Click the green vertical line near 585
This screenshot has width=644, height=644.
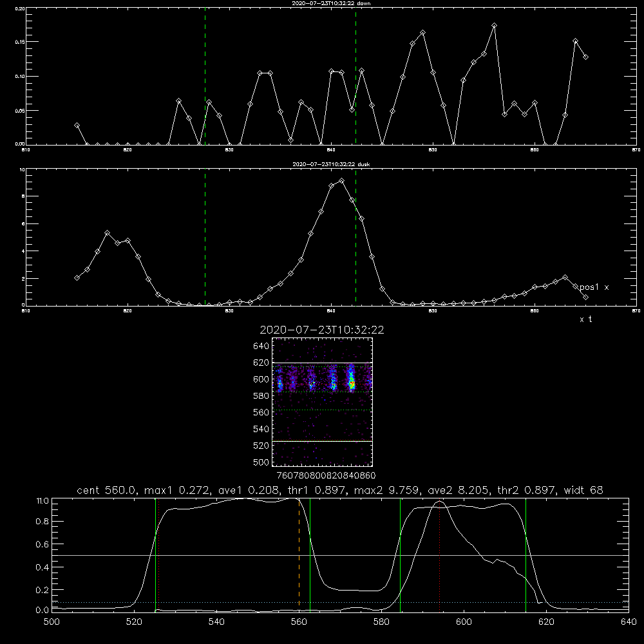click(400, 554)
